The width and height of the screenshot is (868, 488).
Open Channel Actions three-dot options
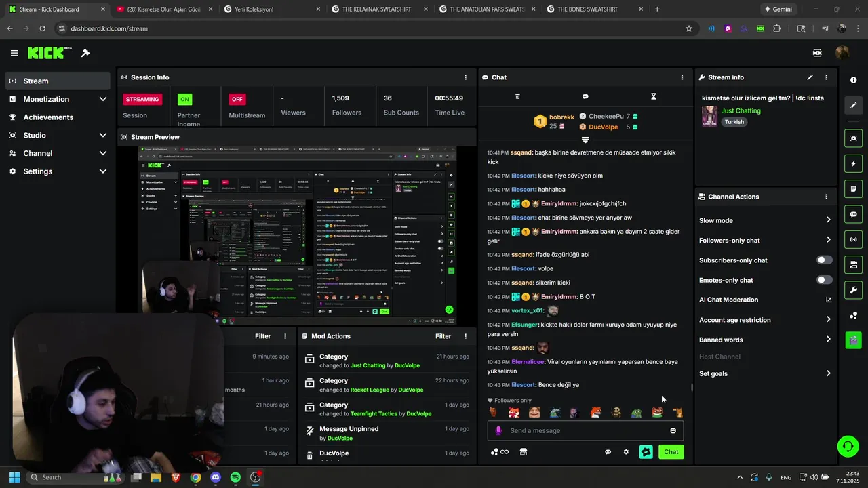pyautogui.click(x=826, y=197)
